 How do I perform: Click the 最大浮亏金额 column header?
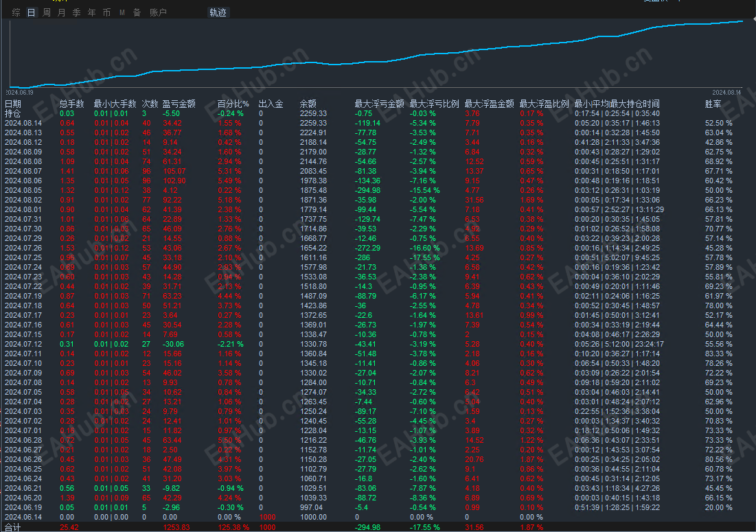tap(380, 104)
